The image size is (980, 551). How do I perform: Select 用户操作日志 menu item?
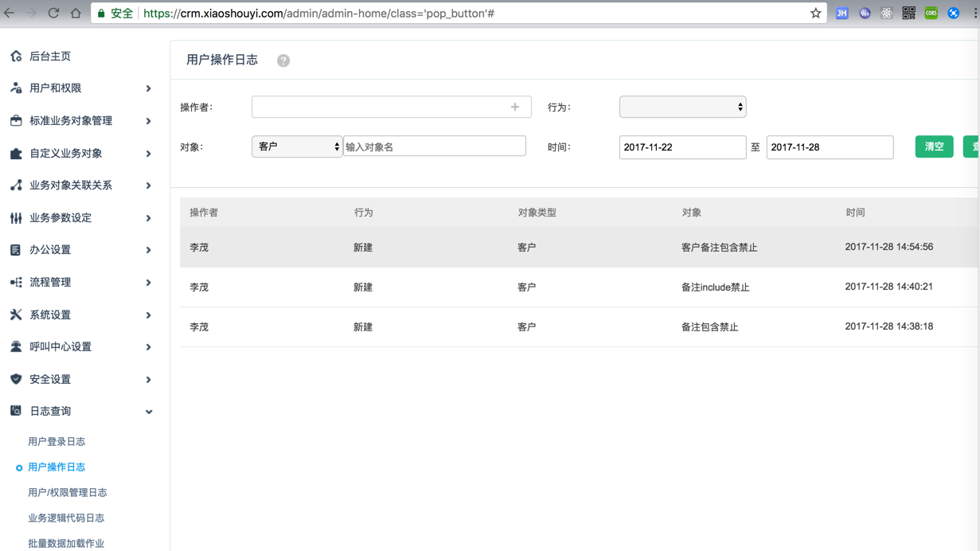click(57, 467)
